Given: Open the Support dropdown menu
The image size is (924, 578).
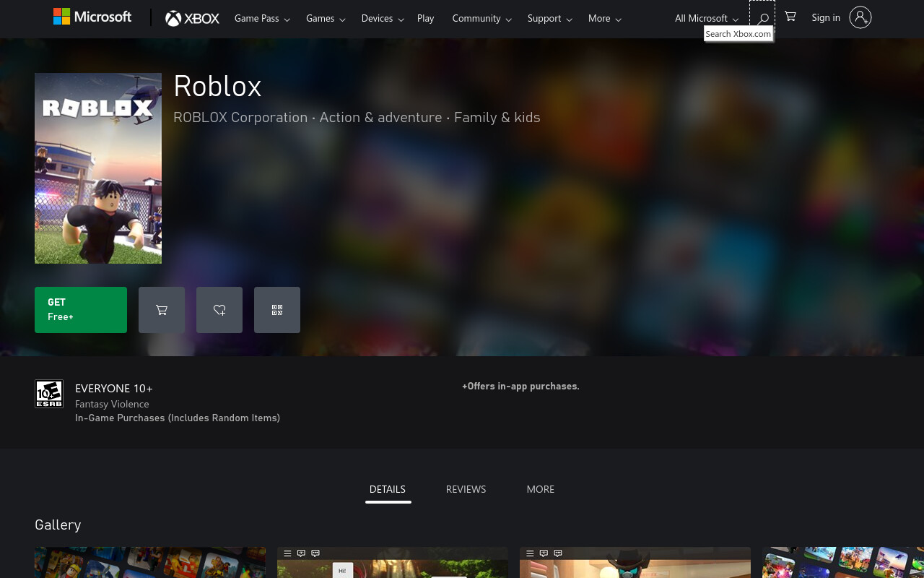Looking at the screenshot, I should pos(549,18).
